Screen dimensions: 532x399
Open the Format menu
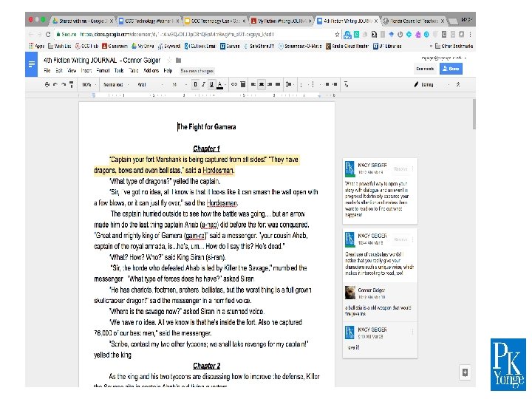coord(103,71)
